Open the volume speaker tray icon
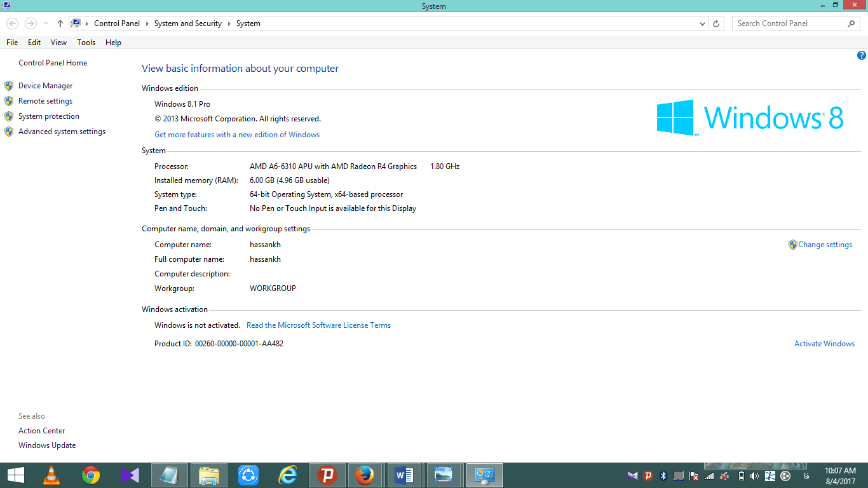The height and width of the screenshot is (488, 868). (754, 476)
